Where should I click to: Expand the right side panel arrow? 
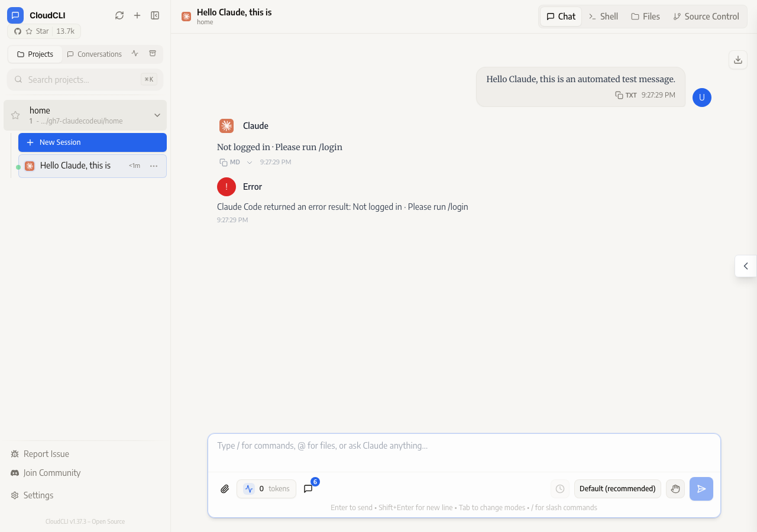(746, 266)
